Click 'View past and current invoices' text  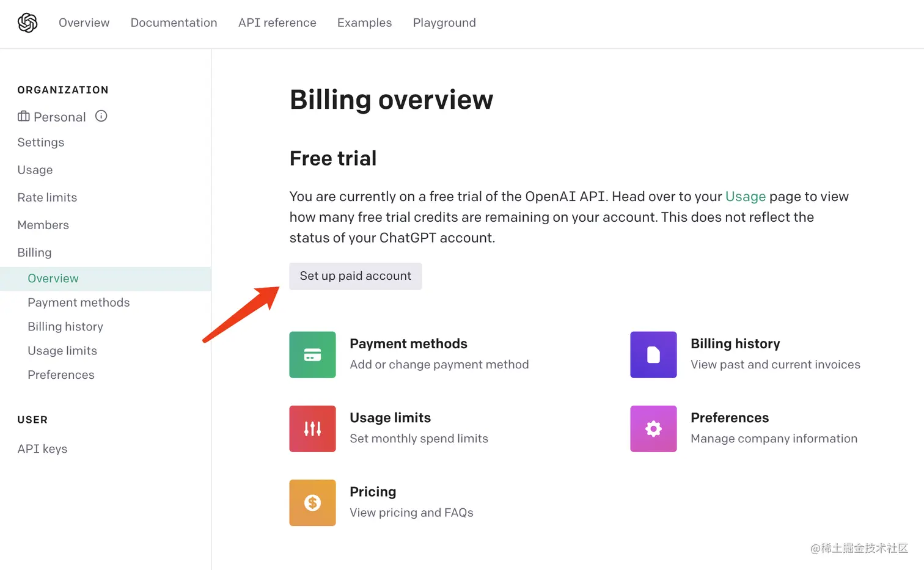point(776,365)
